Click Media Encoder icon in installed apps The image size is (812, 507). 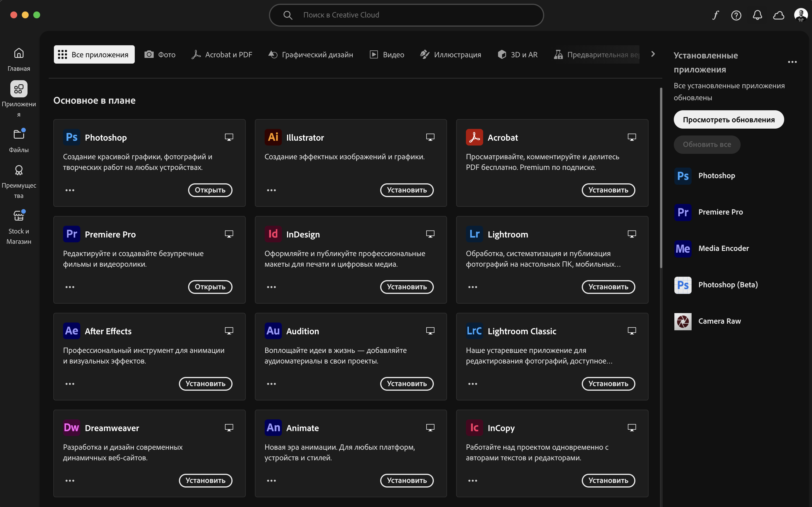(683, 248)
